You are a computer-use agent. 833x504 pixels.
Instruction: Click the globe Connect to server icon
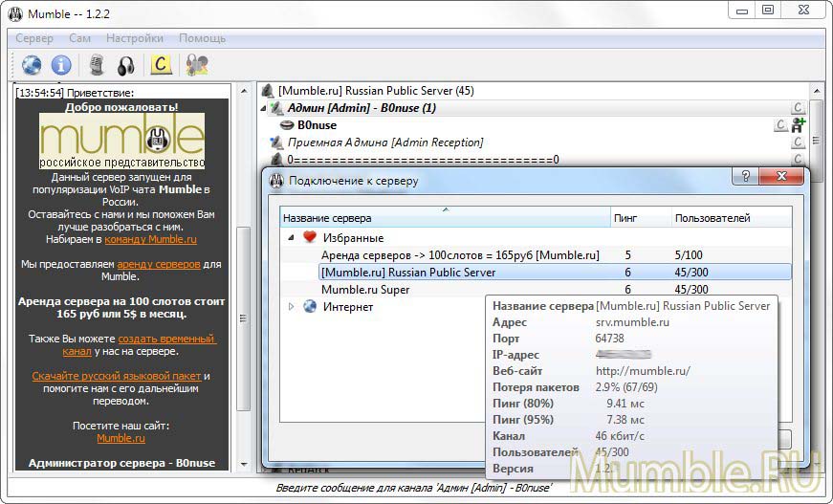pos(32,65)
